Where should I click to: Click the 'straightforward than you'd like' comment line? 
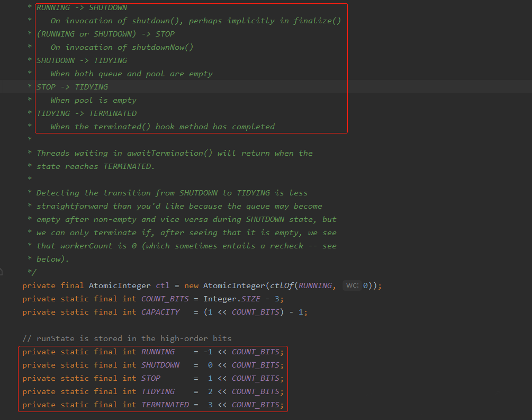179,206
